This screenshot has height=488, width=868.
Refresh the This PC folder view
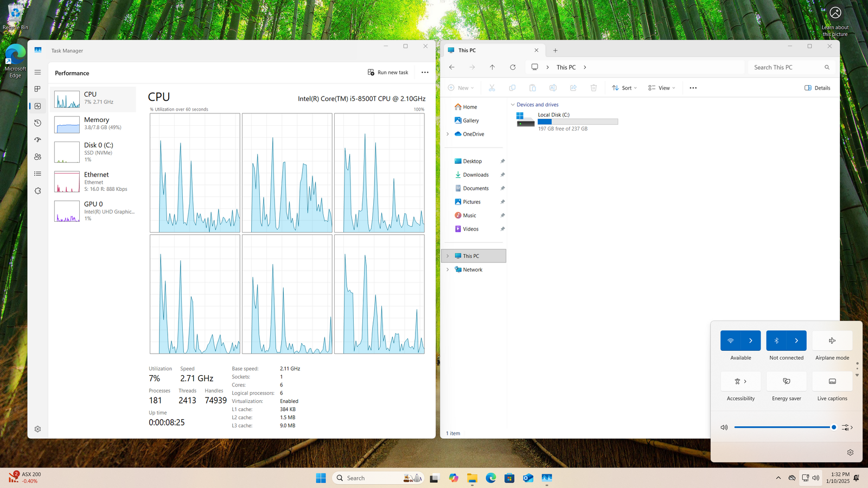pyautogui.click(x=513, y=67)
